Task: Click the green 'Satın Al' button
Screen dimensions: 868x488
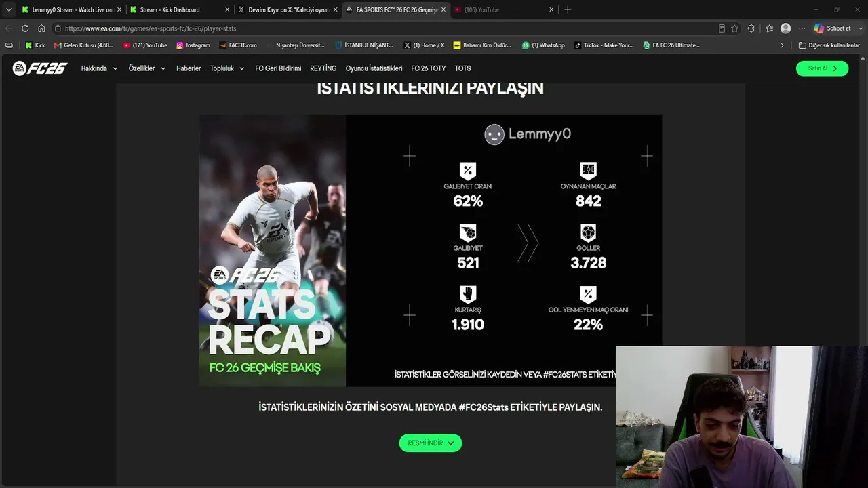Action: point(822,68)
